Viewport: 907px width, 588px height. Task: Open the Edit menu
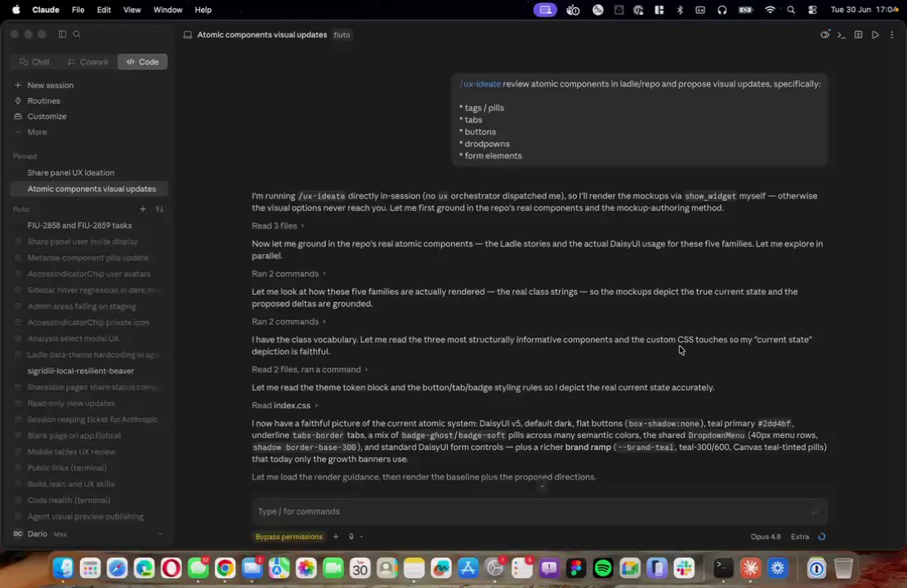(104, 10)
